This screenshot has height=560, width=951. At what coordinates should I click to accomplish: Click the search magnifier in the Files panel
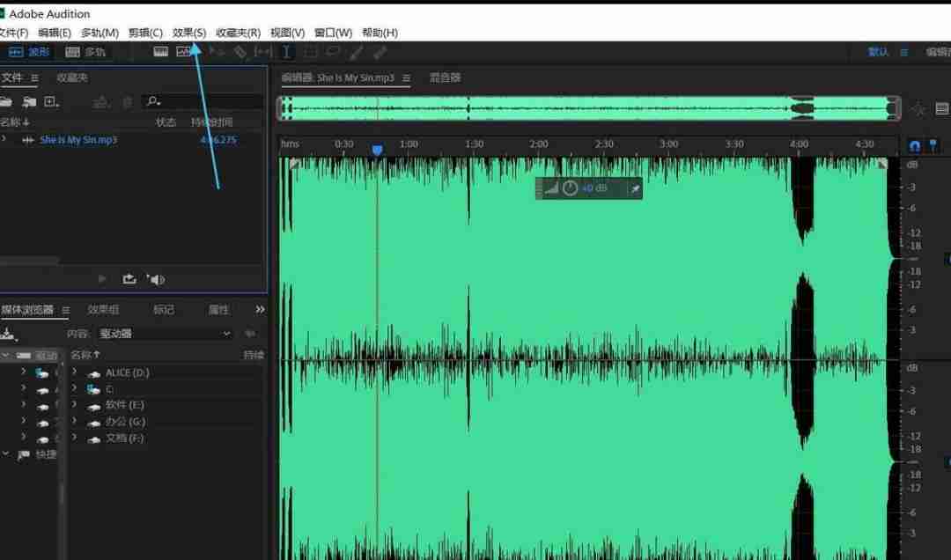tap(153, 101)
